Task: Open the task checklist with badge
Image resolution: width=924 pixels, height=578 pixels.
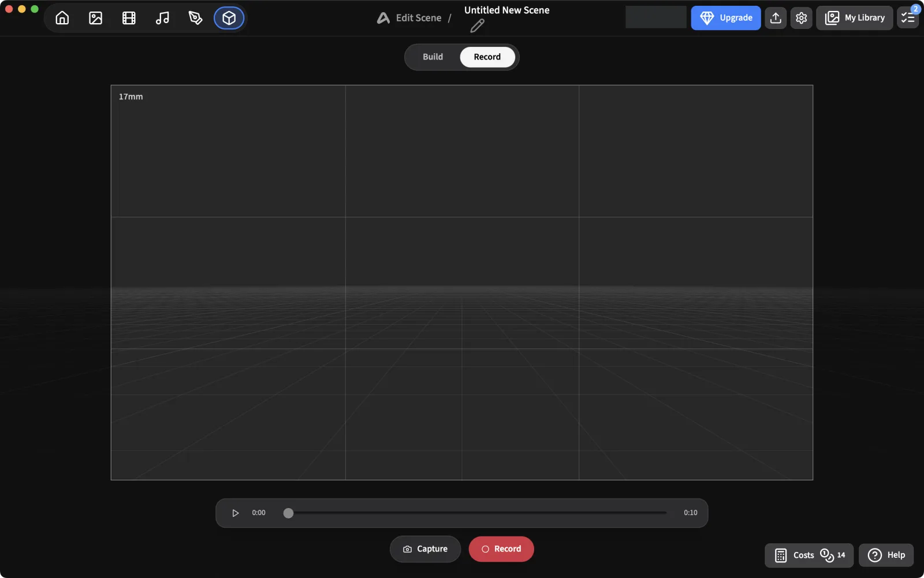Action: click(x=908, y=18)
